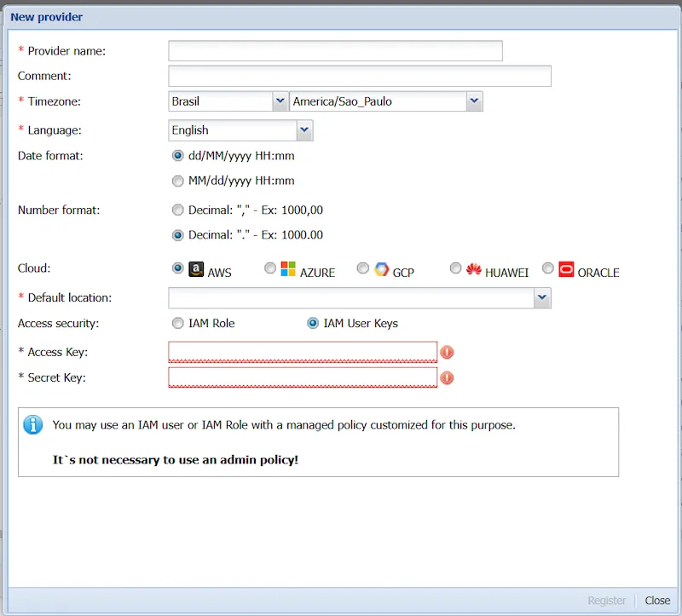Click the GCP logo icon
The height and width of the screenshot is (616, 682).
(x=381, y=270)
